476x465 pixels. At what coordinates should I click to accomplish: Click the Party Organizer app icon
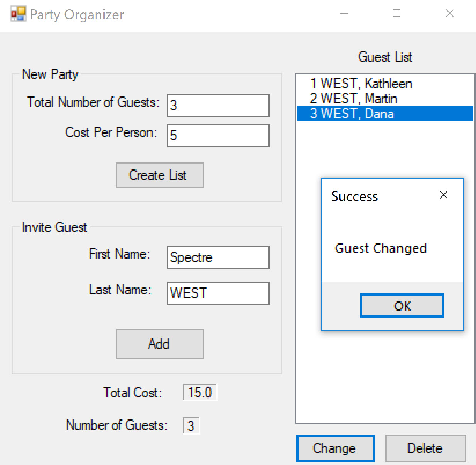tap(18, 14)
